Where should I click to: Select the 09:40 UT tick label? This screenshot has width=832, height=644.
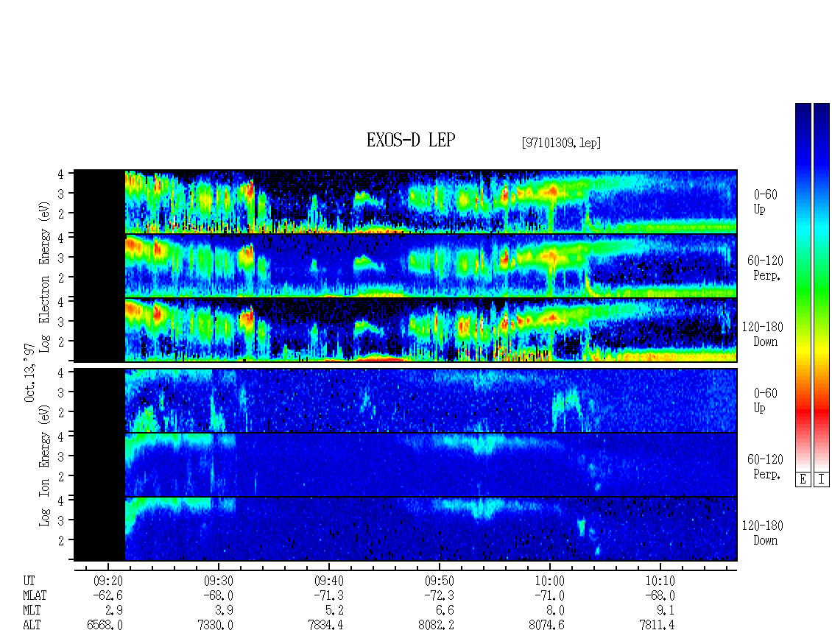tap(328, 581)
